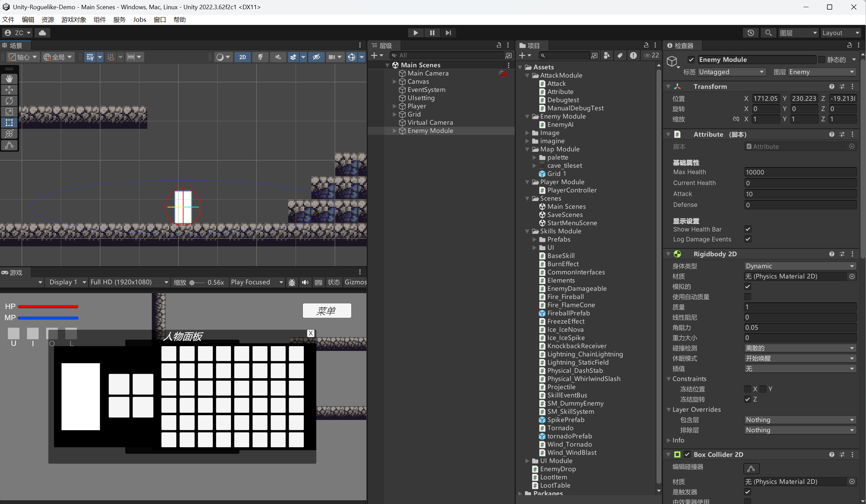Open the cloud services icon
This screenshot has width=866, height=504.
pos(42,33)
